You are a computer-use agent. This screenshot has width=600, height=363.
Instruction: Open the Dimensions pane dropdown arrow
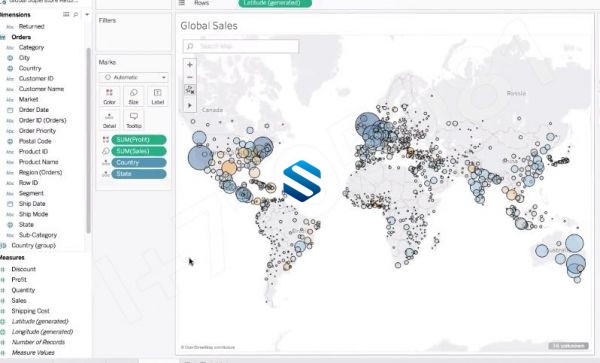coord(87,15)
